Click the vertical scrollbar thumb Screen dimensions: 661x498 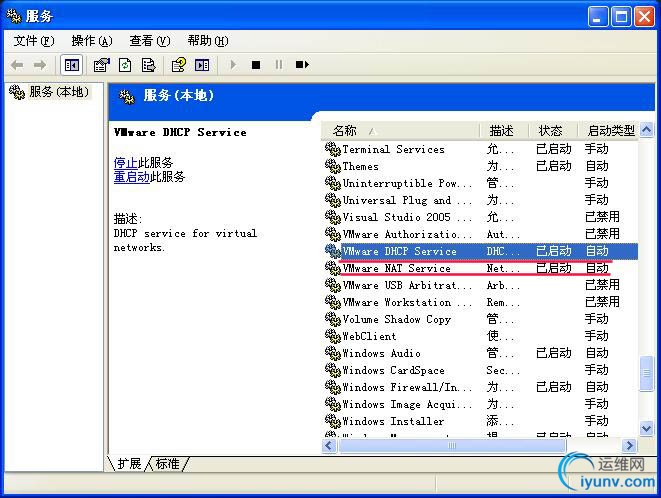(x=646, y=374)
